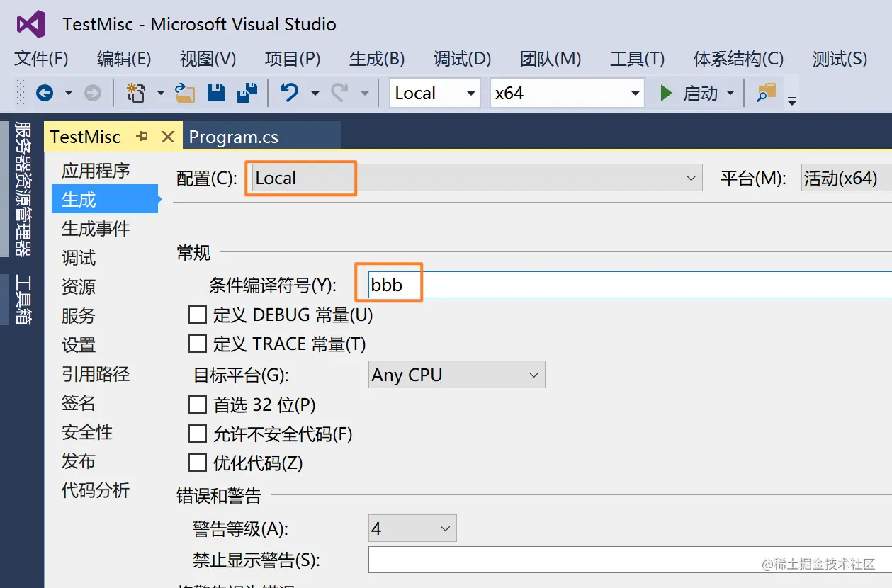Enable 定义 TRACE 常量(T) checkbox
Image resolution: width=892 pixels, height=588 pixels.
[x=198, y=344]
